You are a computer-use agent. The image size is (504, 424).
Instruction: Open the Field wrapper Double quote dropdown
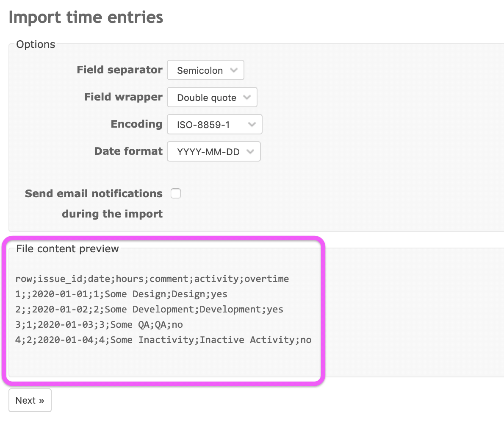212,97
